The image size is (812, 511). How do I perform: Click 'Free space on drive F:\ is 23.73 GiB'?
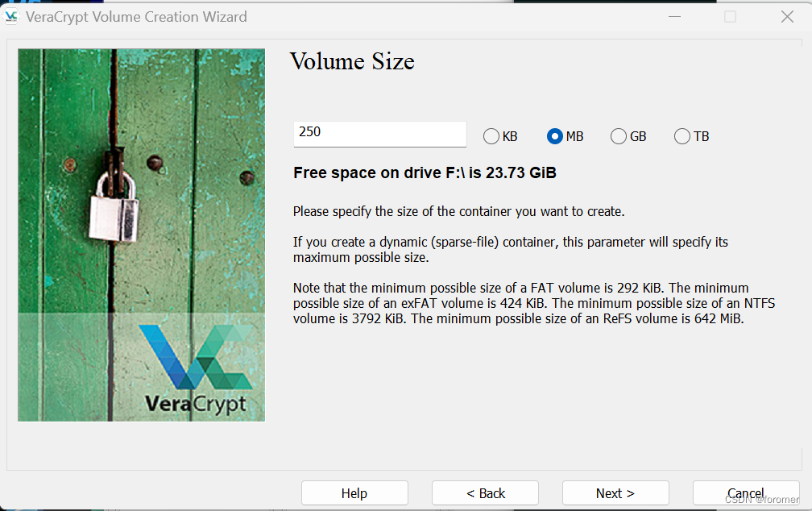425,172
